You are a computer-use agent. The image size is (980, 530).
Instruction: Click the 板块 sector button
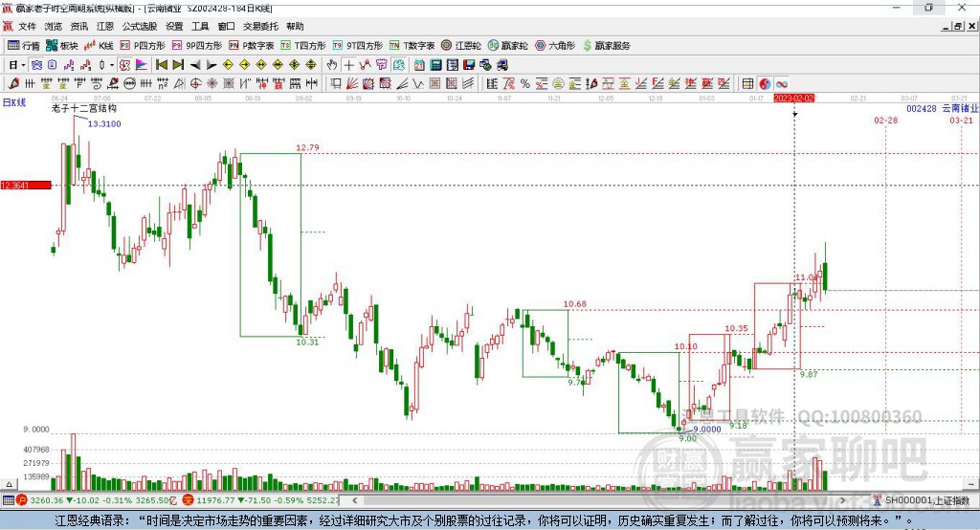pyautogui.click(x=62, y=46)
